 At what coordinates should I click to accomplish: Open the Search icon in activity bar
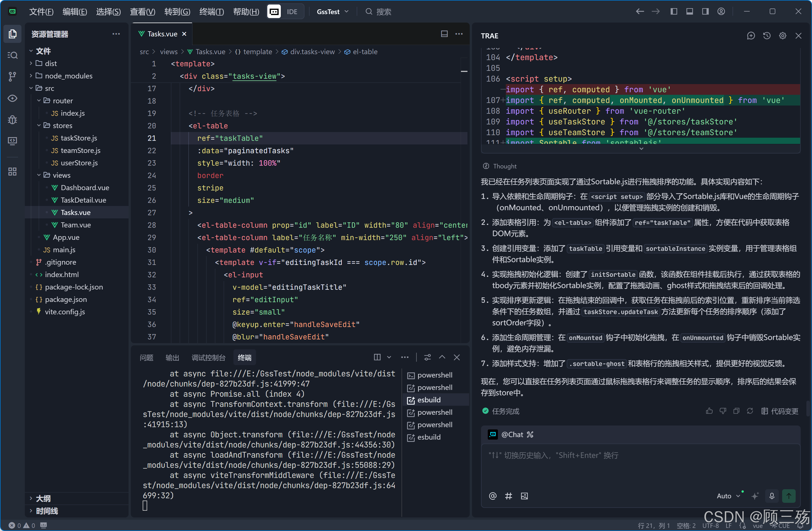point(12,55)
